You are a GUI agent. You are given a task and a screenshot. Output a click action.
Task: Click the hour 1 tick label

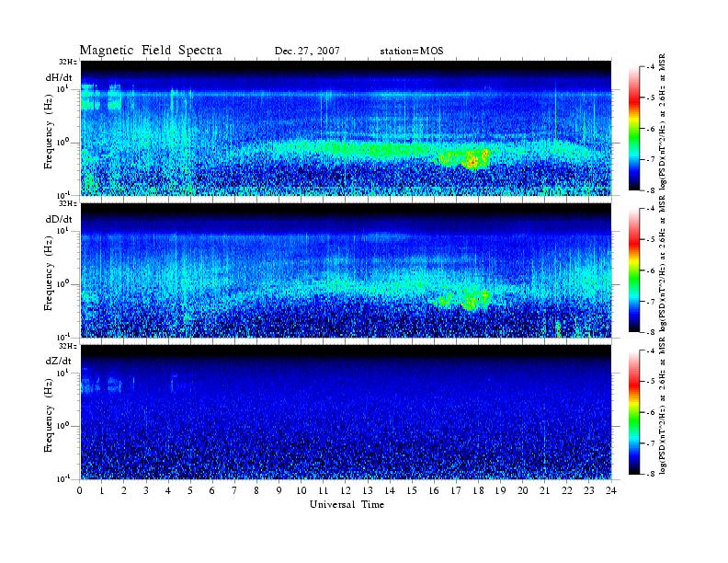[102, 490]
